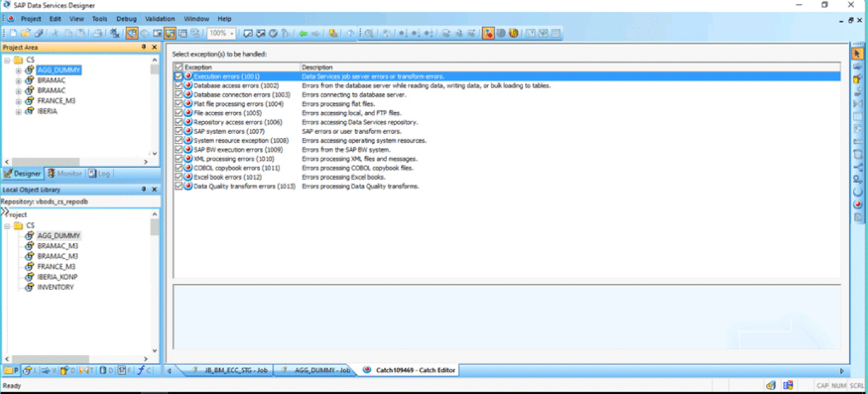Select the pointer tool in right palette
This screenshot has height=394, width=868.
(857, 54)
